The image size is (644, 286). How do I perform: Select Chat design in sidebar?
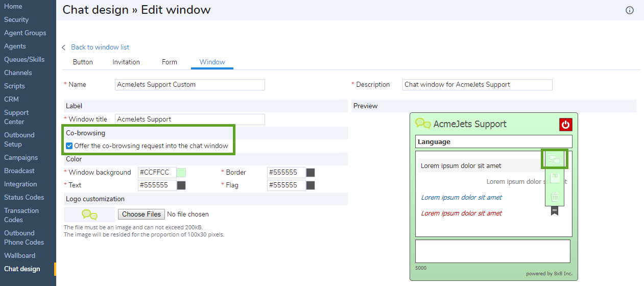[x=22, y=269]
